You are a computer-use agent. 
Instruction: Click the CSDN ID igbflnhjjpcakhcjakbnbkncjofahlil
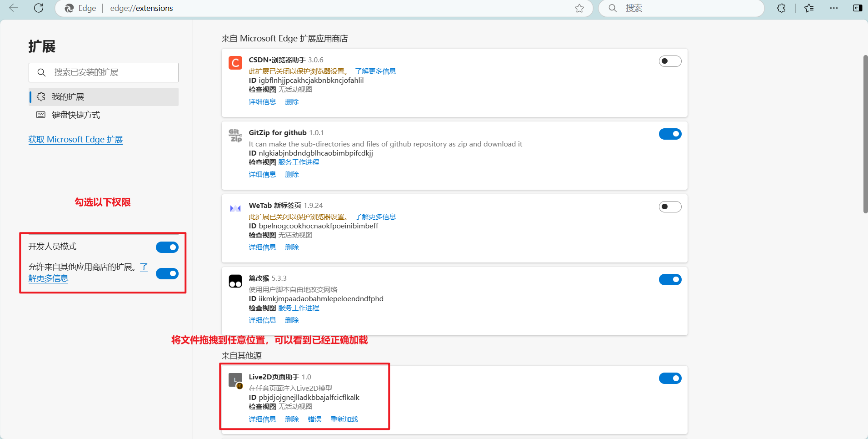[311, 81]
